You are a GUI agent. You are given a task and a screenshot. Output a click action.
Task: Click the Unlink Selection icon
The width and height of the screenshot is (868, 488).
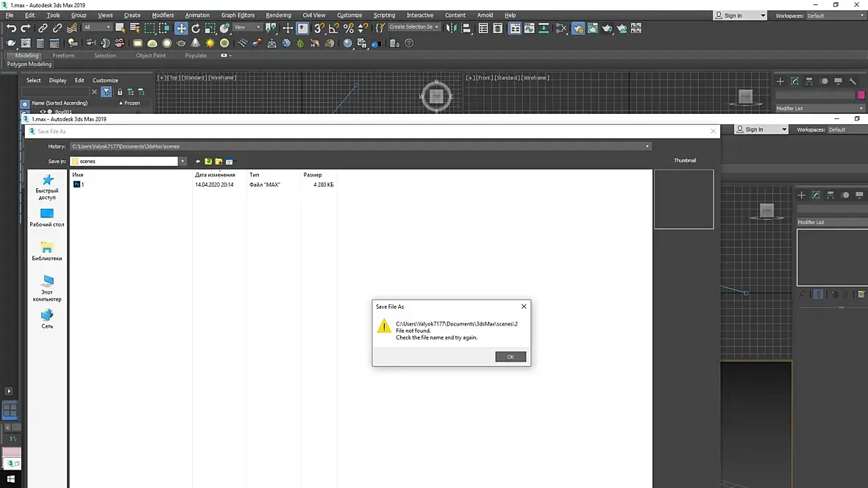[x=57, y=28]
